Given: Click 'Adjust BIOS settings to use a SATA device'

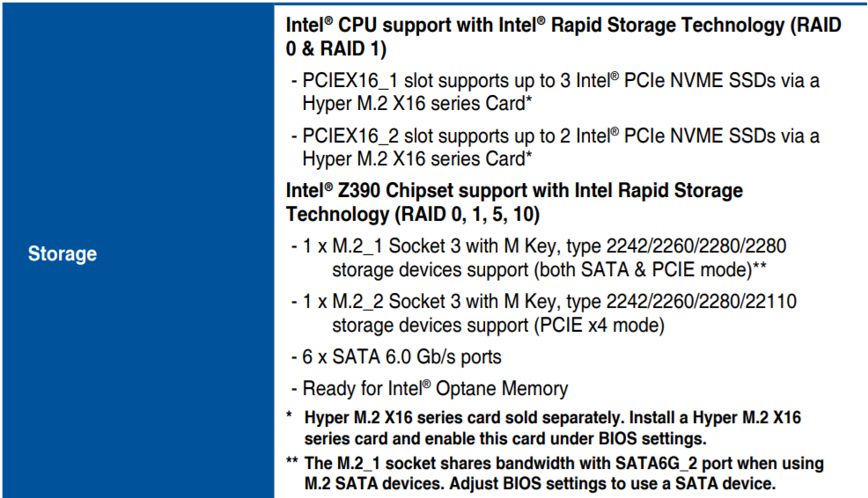Looking at the screenshot, I should 612,484.
